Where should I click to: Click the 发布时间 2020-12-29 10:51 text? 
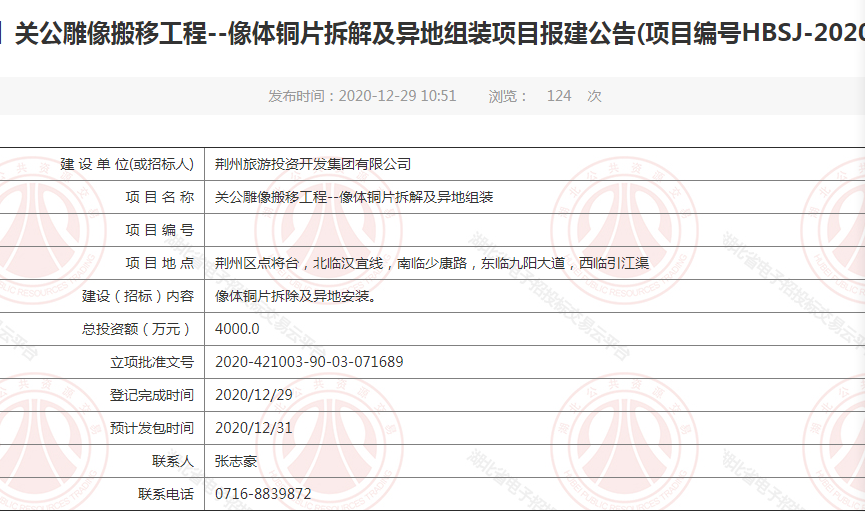tap(362, 96)
